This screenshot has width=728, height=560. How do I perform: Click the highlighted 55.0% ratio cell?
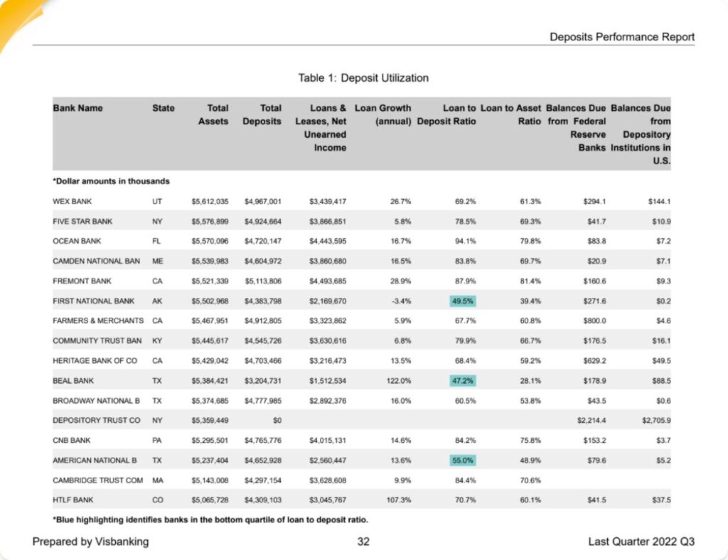(x=464, y=461)
